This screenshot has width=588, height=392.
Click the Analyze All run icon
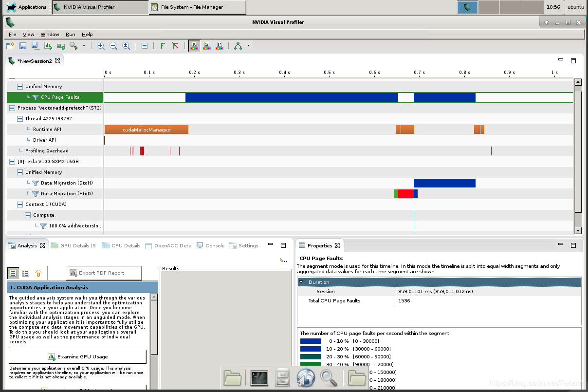coord(61,46)
